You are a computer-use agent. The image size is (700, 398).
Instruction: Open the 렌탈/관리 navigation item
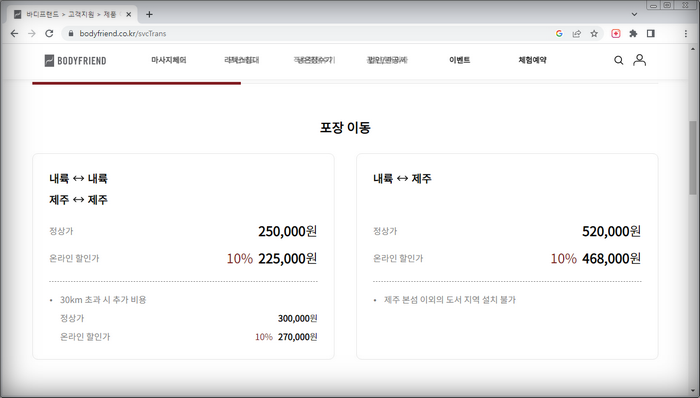click(387, 60)
